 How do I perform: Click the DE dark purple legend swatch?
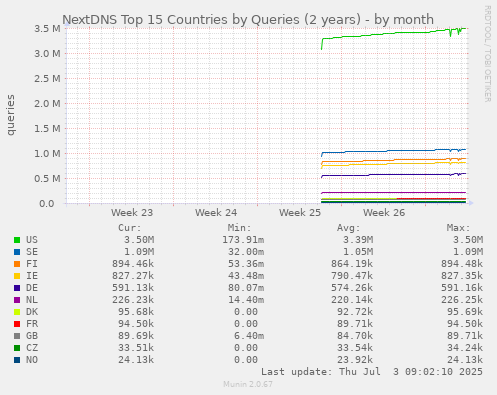pos(17,288)
